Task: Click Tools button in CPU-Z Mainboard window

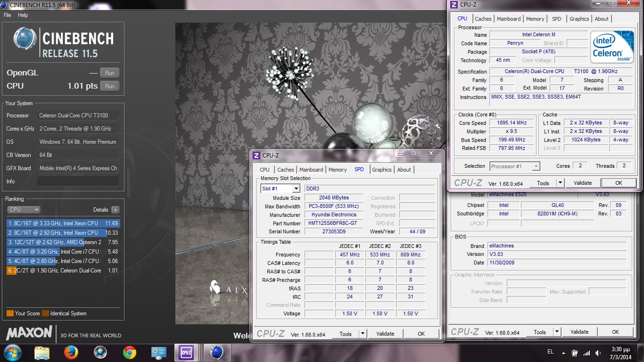Action: click(540, 332)
